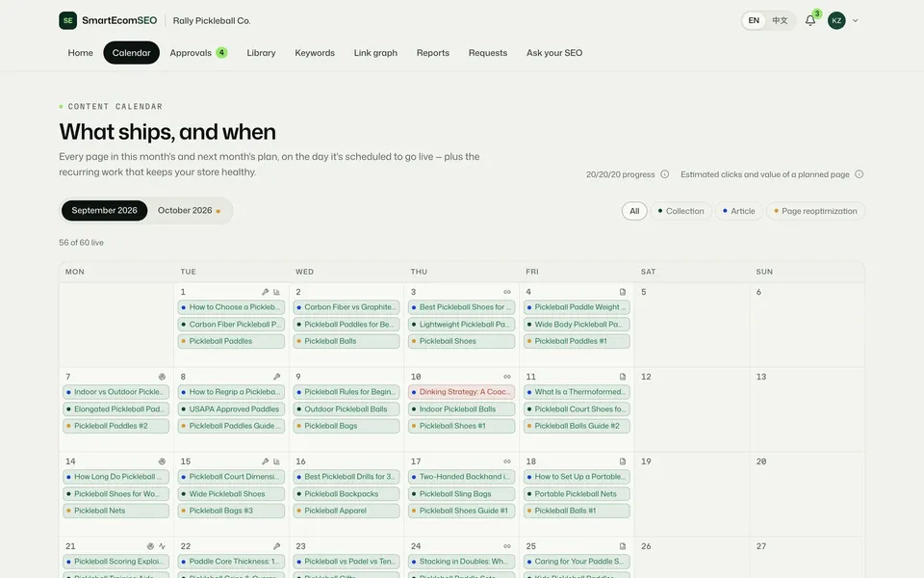Select the All filter chip
Screen dimensions: 924x578
[634, 211]
